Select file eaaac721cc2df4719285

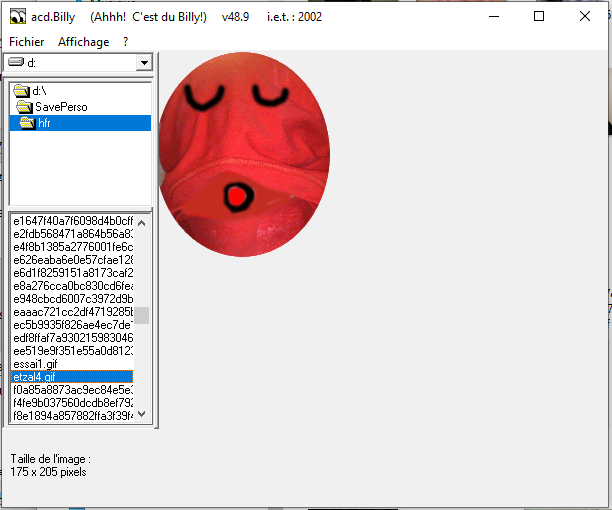tap(73, 312)
